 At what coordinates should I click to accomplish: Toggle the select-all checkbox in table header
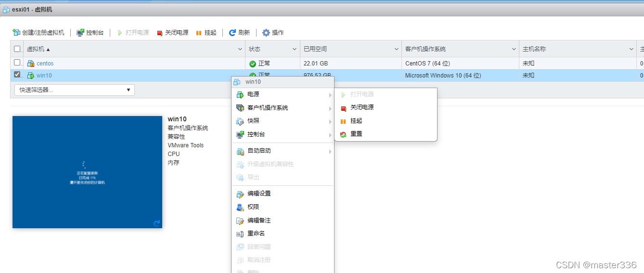click(17, 49)
